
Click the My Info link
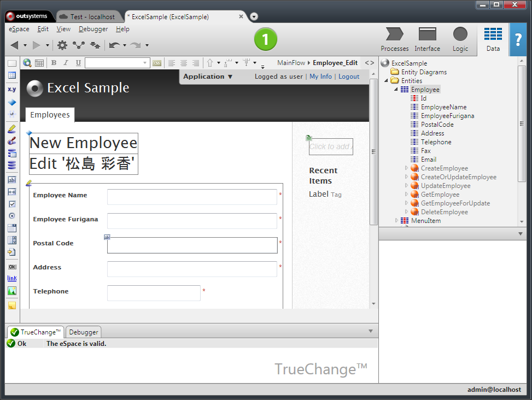(x=320, y=77)
